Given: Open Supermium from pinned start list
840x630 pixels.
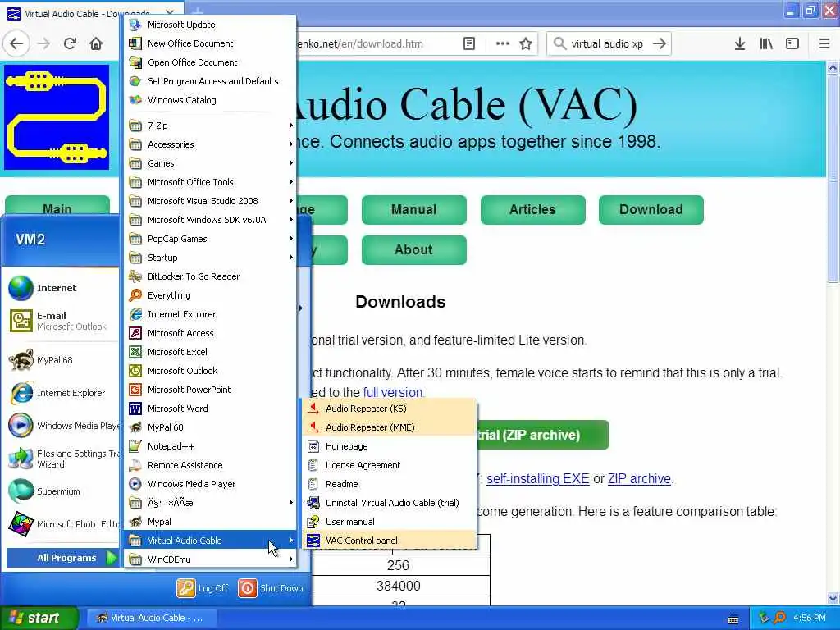Looking at the screenshot, I should click(62, 491).
